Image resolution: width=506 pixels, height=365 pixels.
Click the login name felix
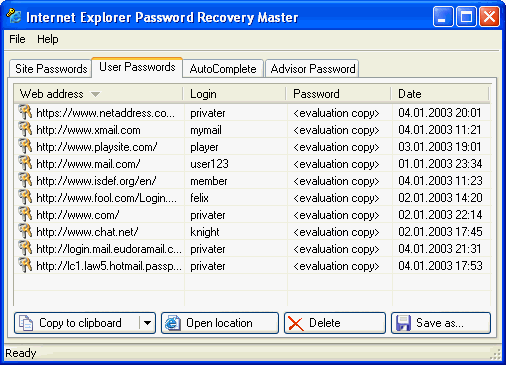(199, 198)
